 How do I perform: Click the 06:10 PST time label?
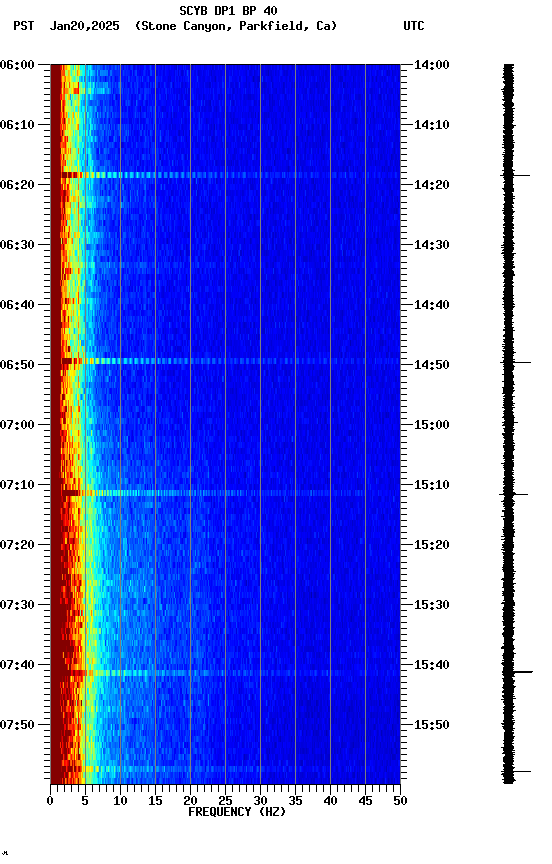[17, 125]
